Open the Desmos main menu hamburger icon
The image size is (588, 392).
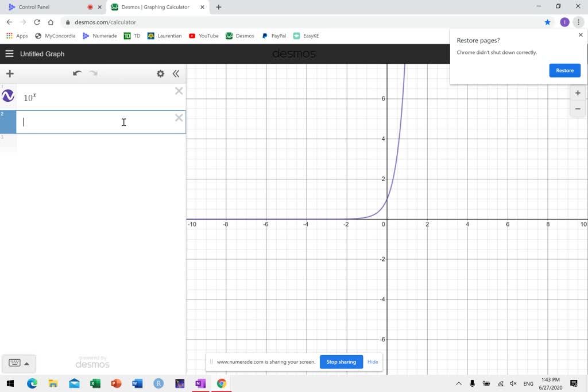coord(9,53)
